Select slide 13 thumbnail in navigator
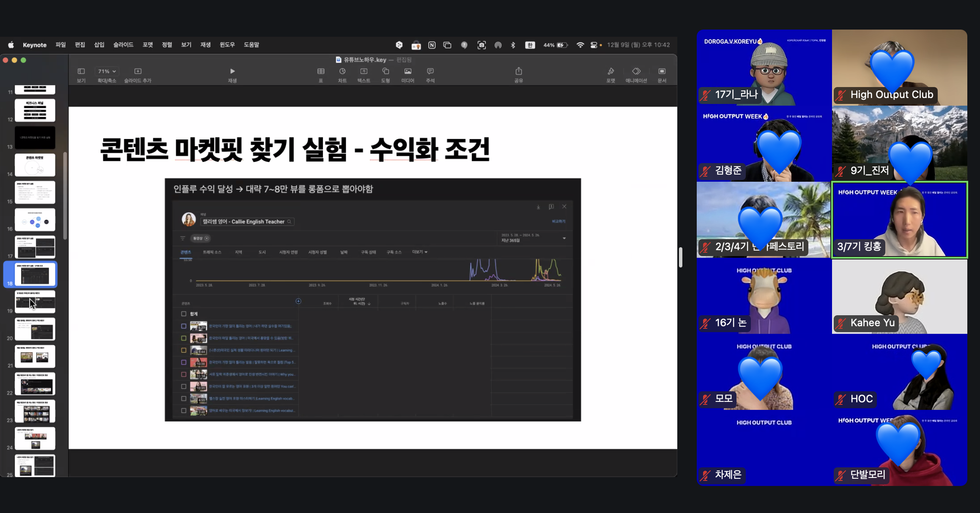This screenshot has width=980, height=513. pyautogui.click(x=35, y=138)
